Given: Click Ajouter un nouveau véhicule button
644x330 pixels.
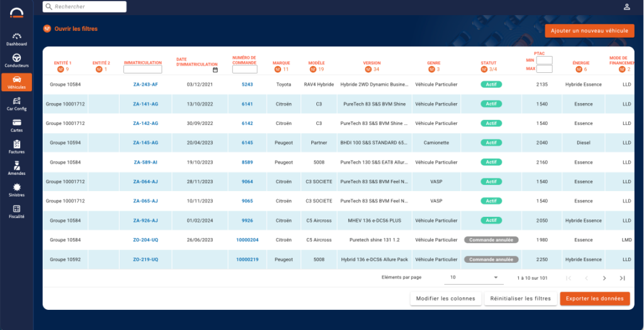Looking at the screenshot, I should pos(589,31).
